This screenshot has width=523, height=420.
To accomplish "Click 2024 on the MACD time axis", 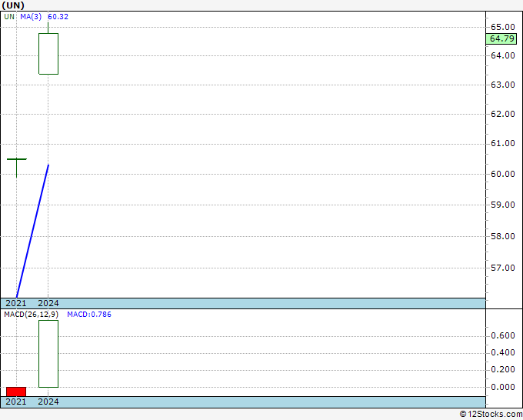I will (48, 402).
